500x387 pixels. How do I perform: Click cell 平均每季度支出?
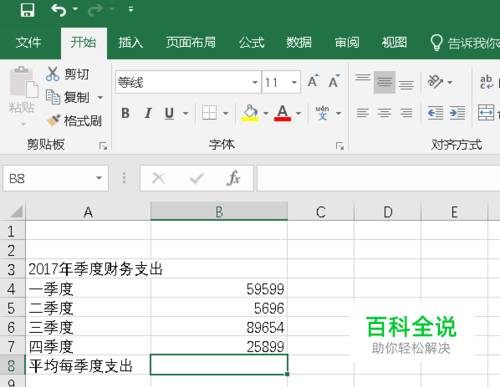pyautogui.click(x=88, y=365)
